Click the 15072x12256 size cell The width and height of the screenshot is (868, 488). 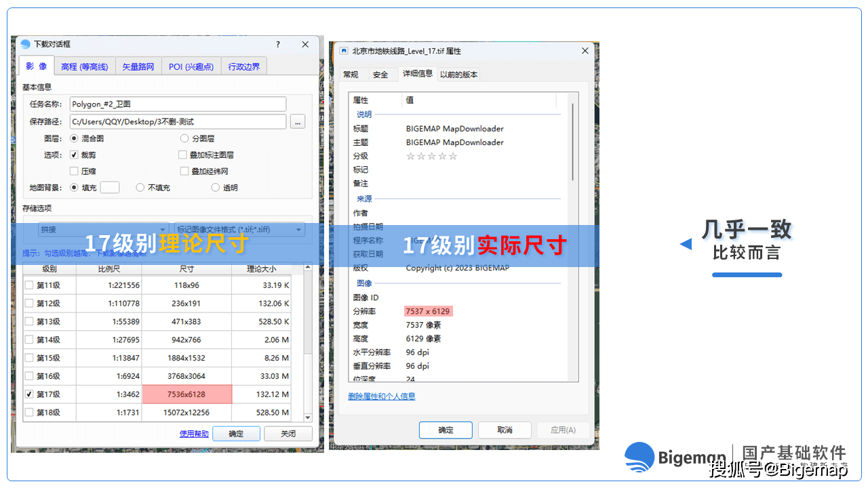tap(186, 412)
